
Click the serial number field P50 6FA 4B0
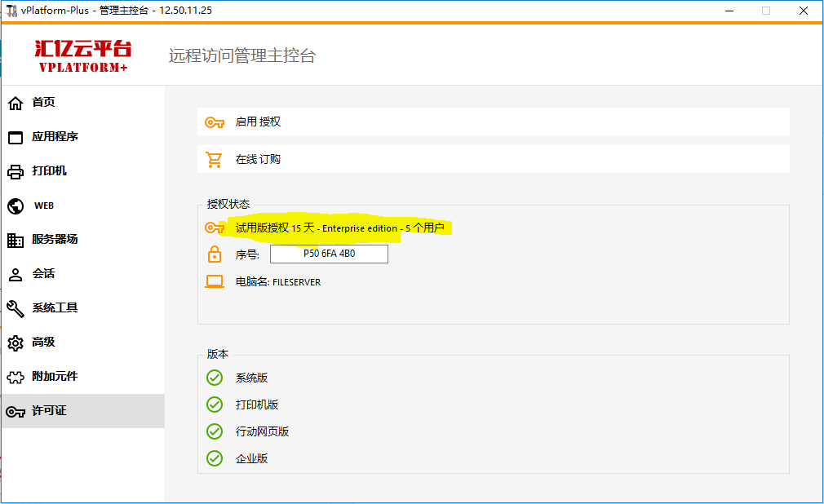[329, 254]
